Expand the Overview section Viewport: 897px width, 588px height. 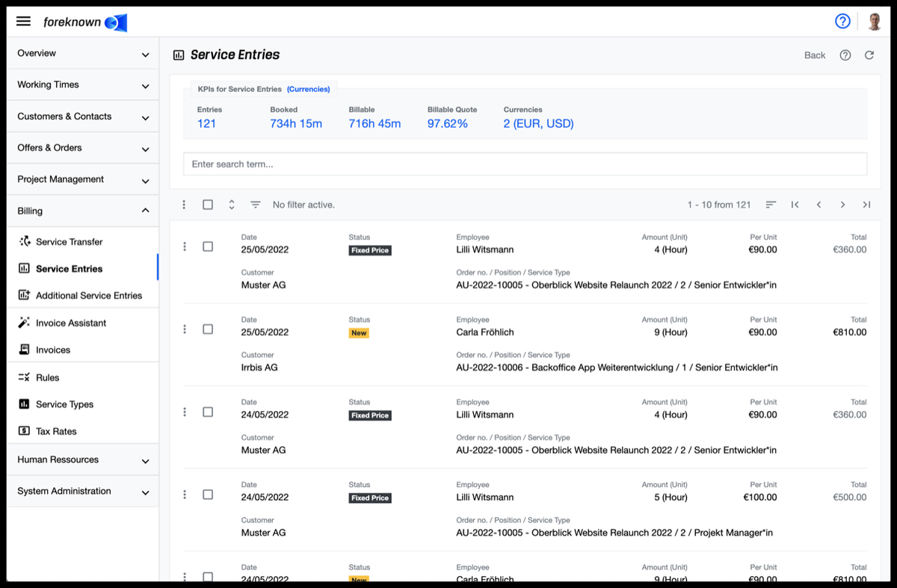[82, 54]
